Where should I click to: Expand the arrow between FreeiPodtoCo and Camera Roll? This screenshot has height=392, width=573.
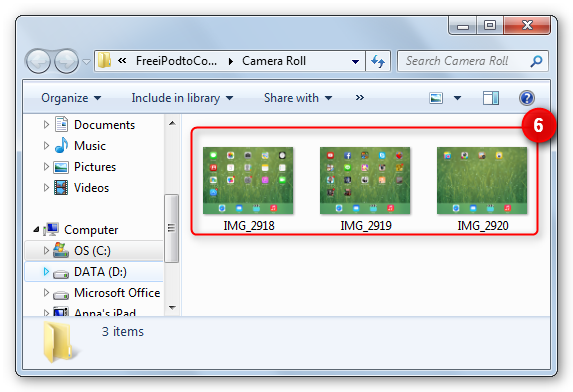tap(231, 61)
